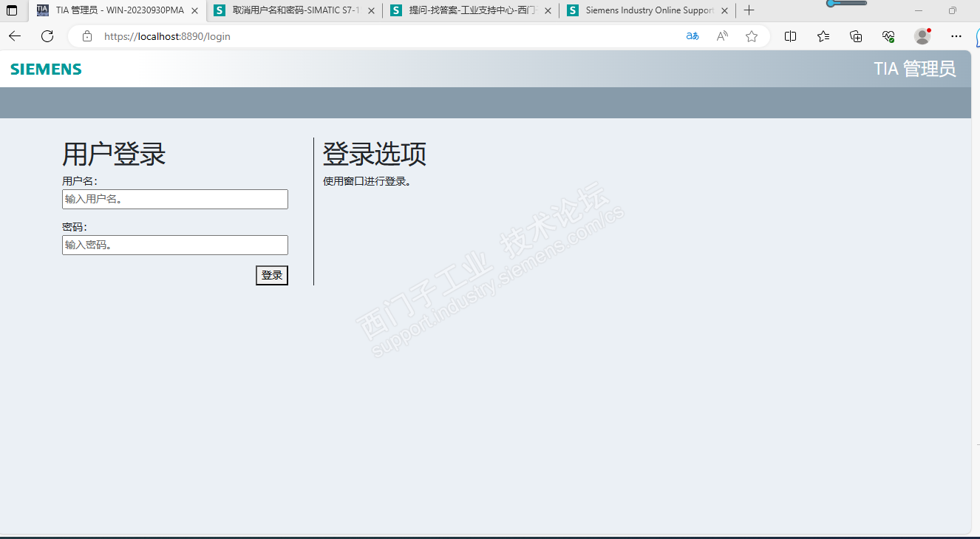
Task: Click the 用户登录 heading
Action: click(114, 155)
